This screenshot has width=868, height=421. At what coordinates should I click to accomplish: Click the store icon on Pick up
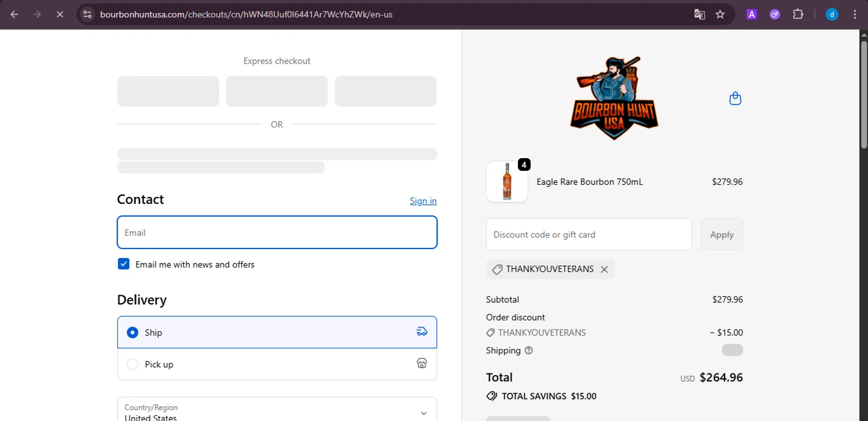click(x=422, y=364)
